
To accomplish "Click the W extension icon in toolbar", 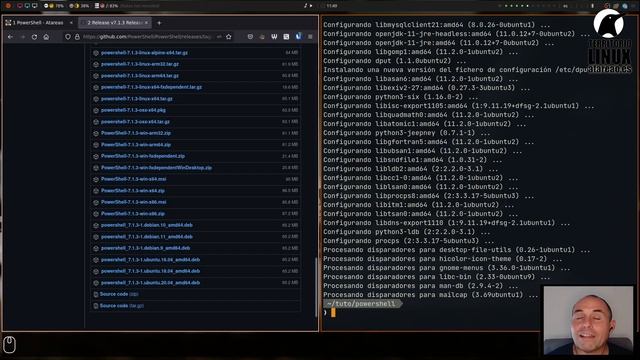I will click(274, 37).
